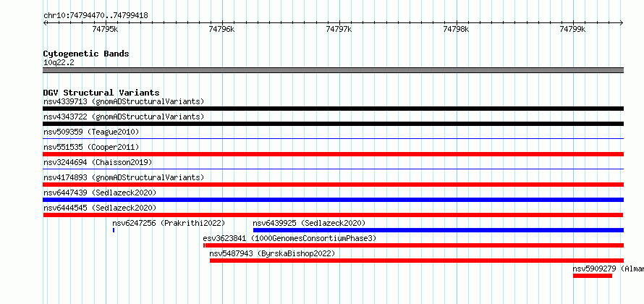Select the red nsv5487943 variant bar
The image size is (644, 304).
[417, 261]
